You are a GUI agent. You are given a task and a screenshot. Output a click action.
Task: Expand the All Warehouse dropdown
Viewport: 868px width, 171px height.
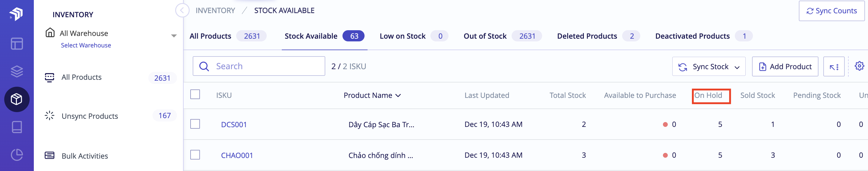tap(174, 36)
